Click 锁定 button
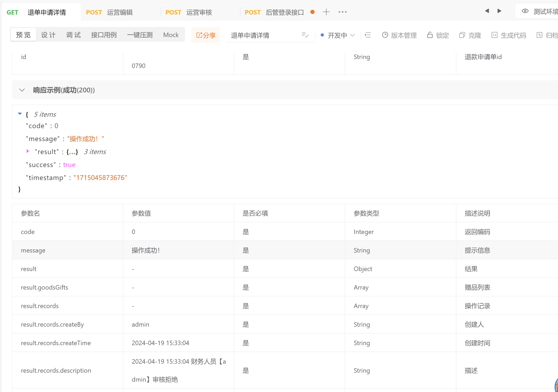Image resolution: width=558 pixels, height=392 pixels. (438, 35)
